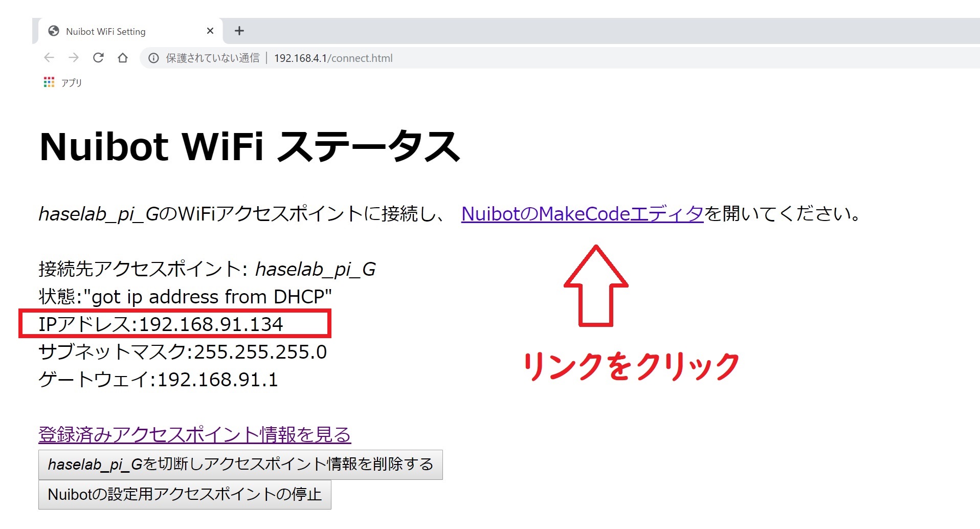Click haselab_pi_Gを切断しアクセスポイント情報を削除する button

click(240, 465)
